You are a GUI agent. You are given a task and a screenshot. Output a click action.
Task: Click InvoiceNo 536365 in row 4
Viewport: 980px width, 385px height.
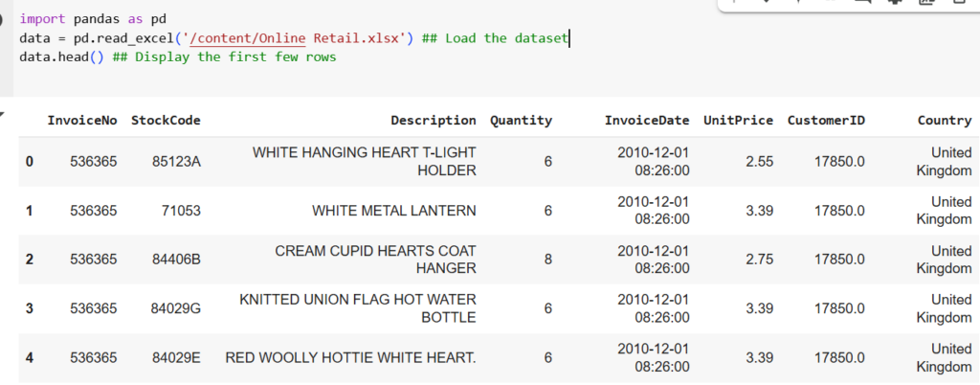93,357
